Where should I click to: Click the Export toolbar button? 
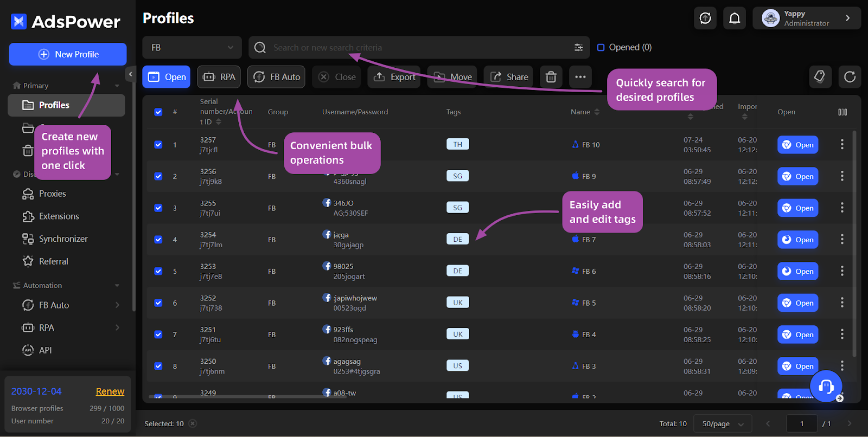394,77
